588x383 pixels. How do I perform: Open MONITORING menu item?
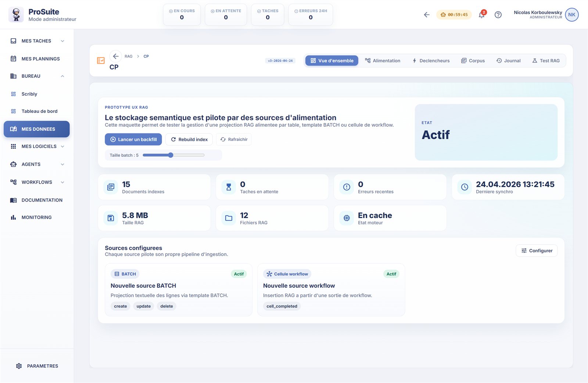click(x=37, y=217)
